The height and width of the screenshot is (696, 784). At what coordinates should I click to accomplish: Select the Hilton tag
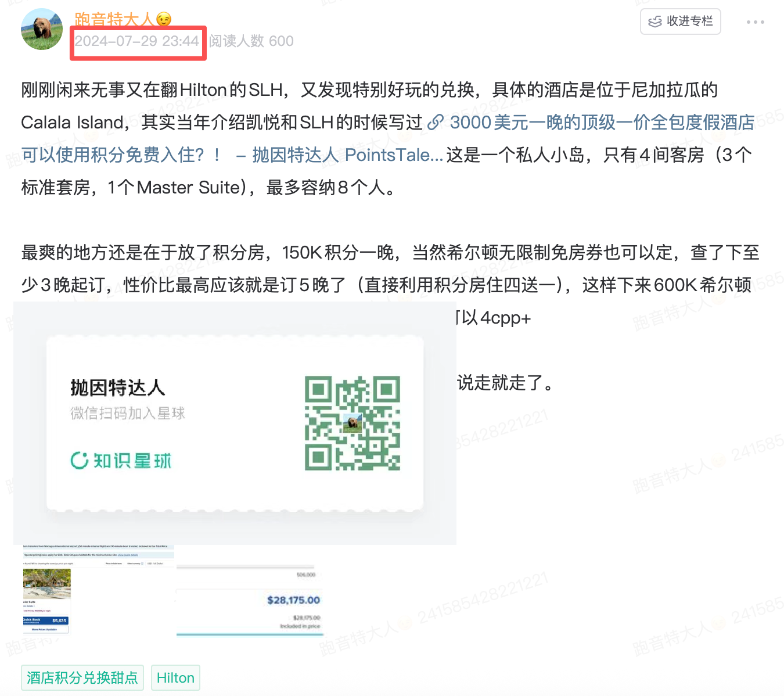(x=175, y=677)
